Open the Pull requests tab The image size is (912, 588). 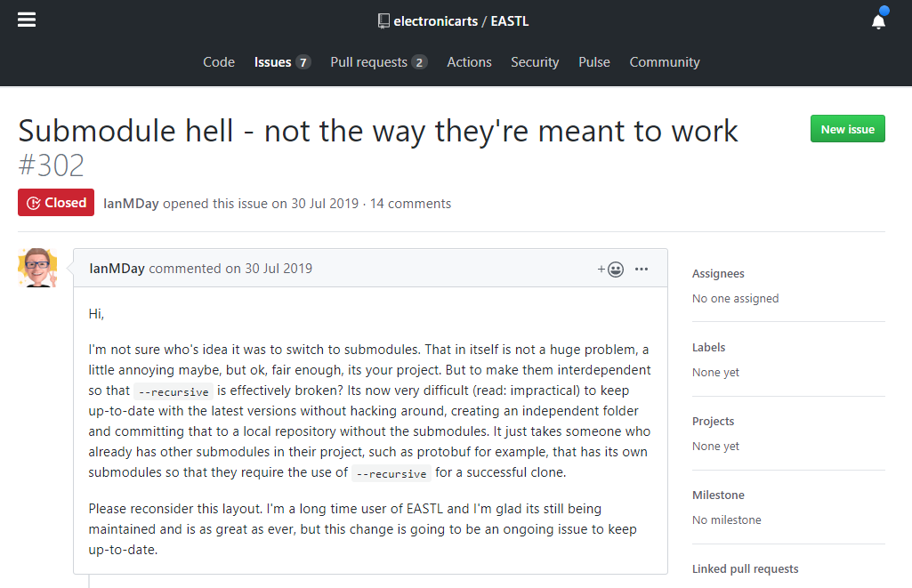click(379, 62)
